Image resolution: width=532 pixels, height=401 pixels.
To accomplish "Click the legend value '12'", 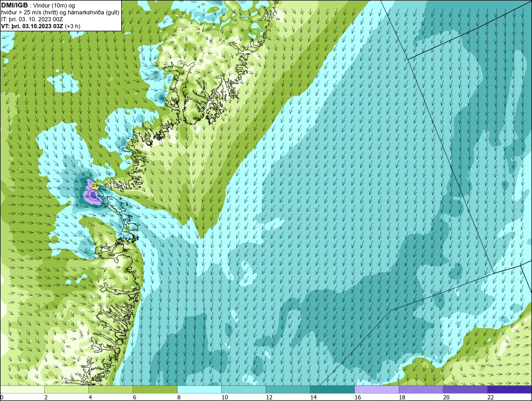I will (x=269, y=398).
